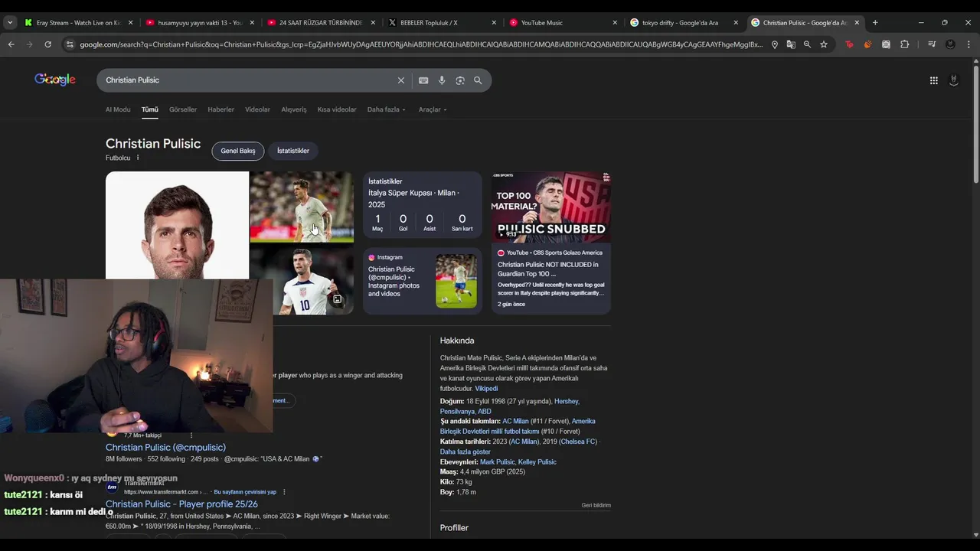Click the zoom magnifier in address bar
This screenshot has height=551, width=980.
pyautogui.click(x=807, y=44)
